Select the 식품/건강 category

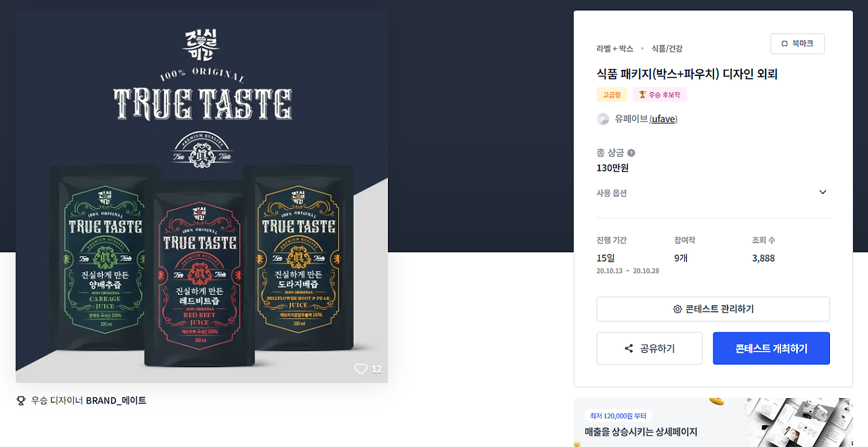pyautogui.click(x=667, y=49)
